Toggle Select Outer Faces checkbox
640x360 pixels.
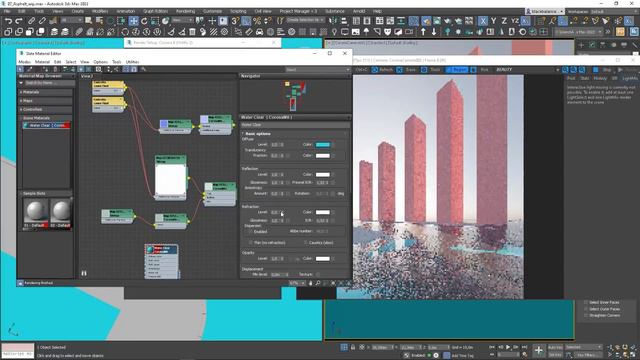586,309
